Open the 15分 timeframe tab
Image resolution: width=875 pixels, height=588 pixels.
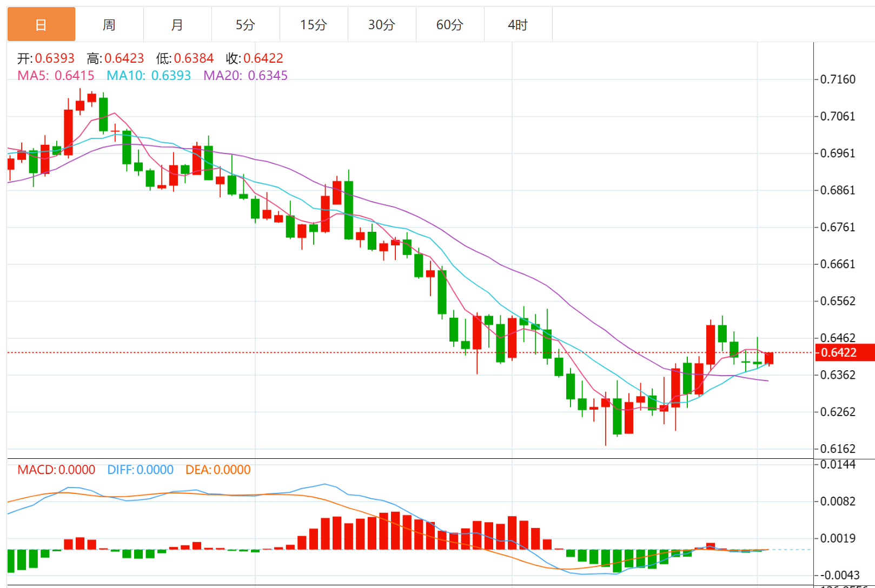(314, 24)
